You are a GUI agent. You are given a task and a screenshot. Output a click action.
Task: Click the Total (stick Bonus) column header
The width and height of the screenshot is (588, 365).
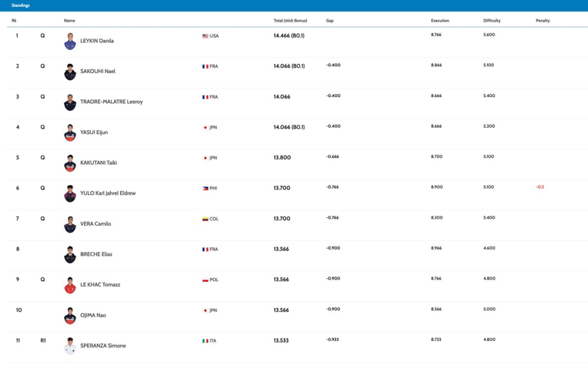(x=290, y=21)
